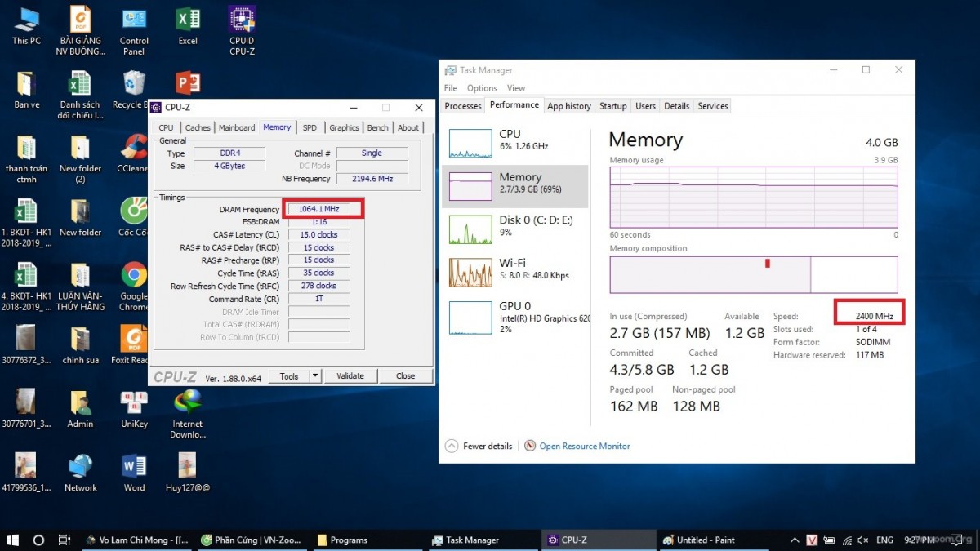Click the Validate button in CPU-Z
This screenshot has height=551, width=980.
[x=350, y=376]
